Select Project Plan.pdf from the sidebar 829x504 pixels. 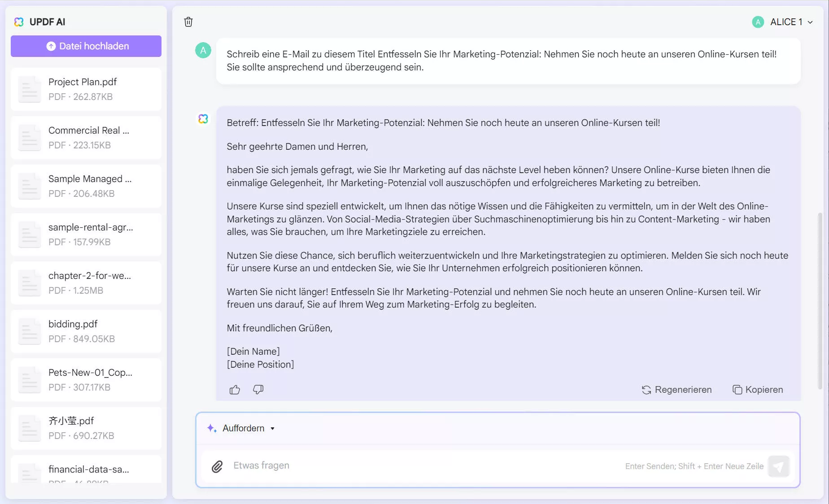(x=86, y=89)
